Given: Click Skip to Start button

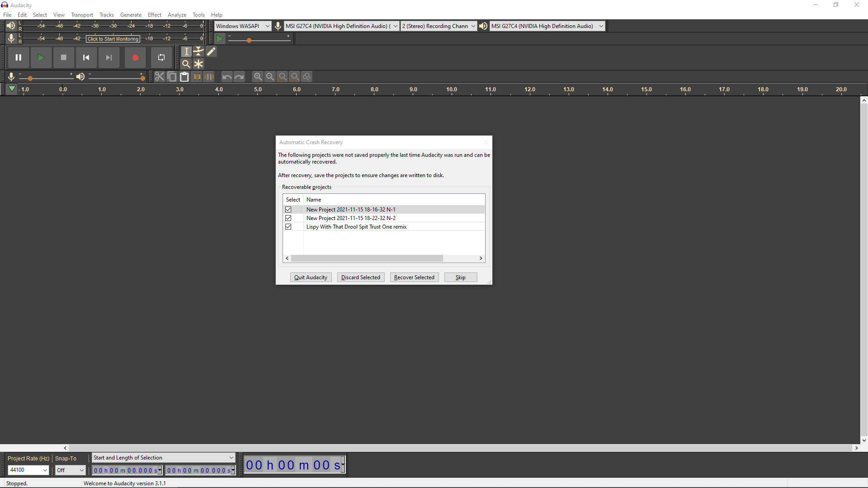Looking at the screenshot, I should (x=86, y=57).
